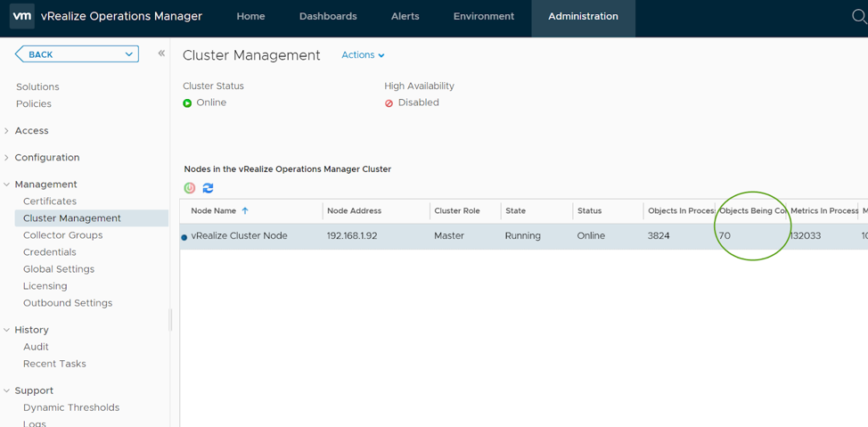Collapse the sidebar with double-chevron icon
This screenshot has width=868, height=427.
[x=161, y=53]
